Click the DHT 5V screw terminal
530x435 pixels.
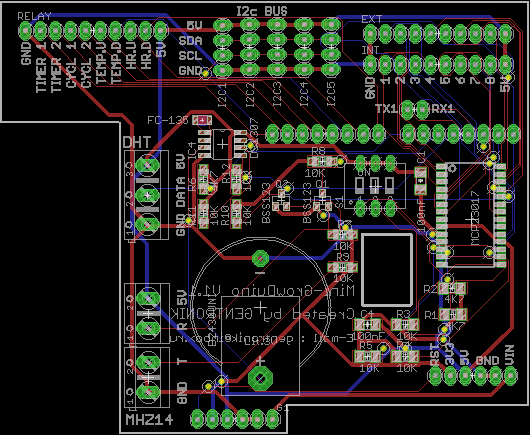pos(147,166)
